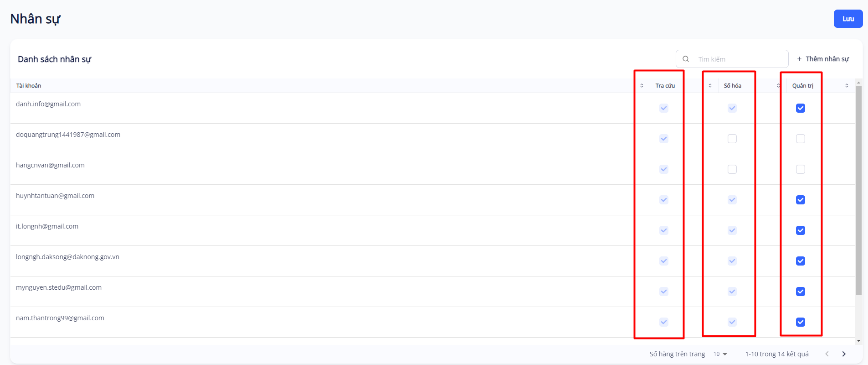Screen dimensions: 868x365
Task: Click the search magnifier icon
Action: pos(686,59)
